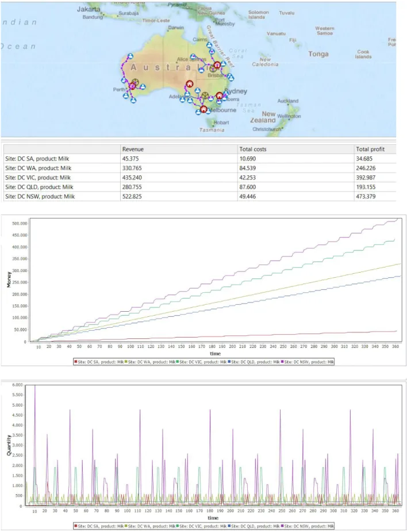
Task: Click the customer icon southwest of Melbourne DC
Action: pos(198,112)
